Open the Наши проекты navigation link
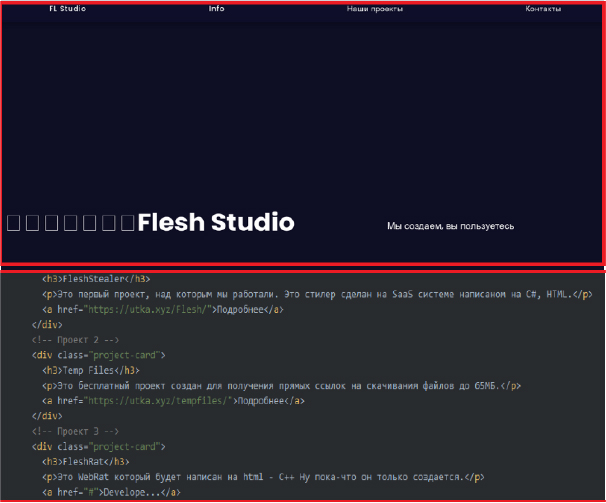Image resolution: width=606 pixels, height=503 pixels. (x=374, y=9)
